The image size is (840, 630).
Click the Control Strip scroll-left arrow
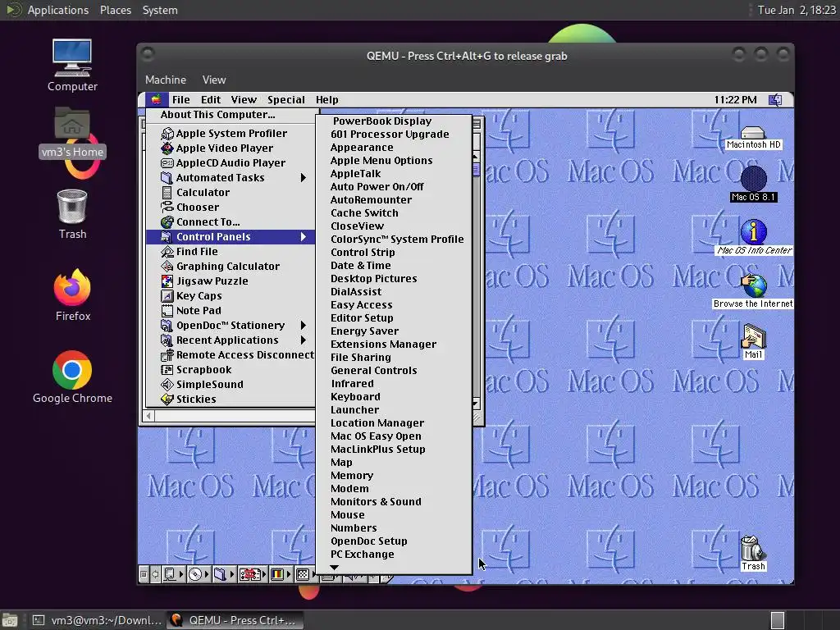click(155, 574)
